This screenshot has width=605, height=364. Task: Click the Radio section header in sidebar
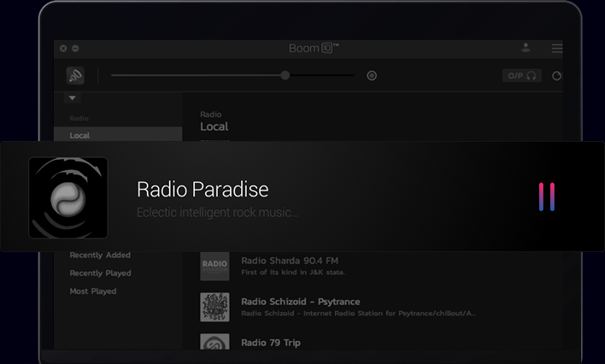coord(79,119)
